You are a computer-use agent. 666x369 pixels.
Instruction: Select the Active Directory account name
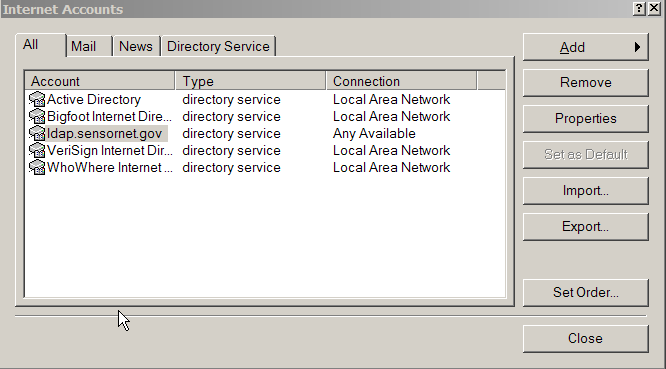(94, 99)
